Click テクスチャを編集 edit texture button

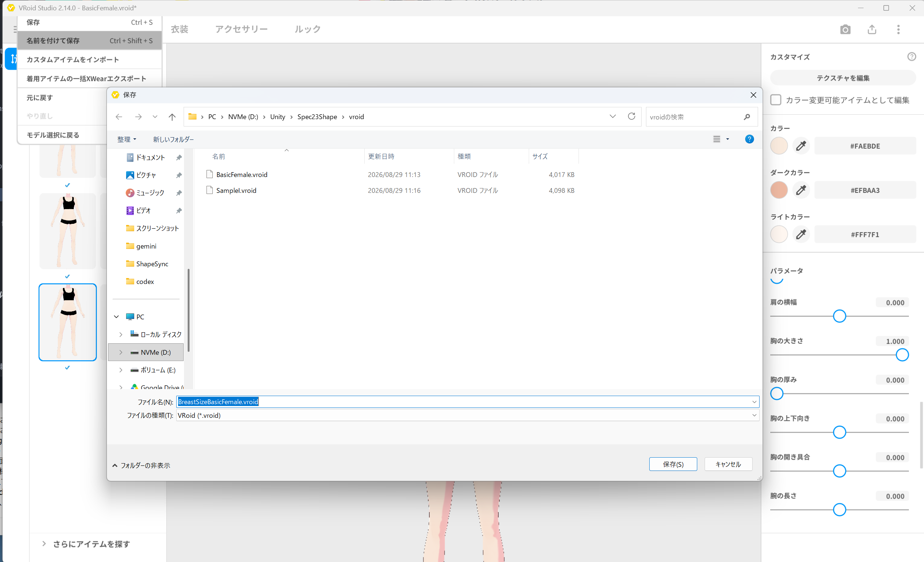coord(843,78)
